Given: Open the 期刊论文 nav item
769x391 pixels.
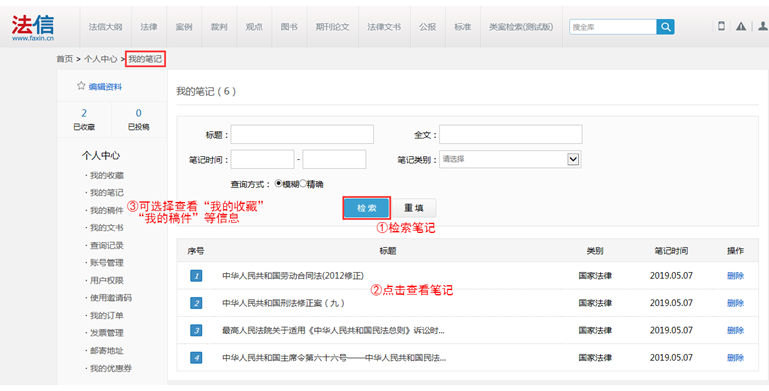Looking at the screenshot, I should [333, 27].
